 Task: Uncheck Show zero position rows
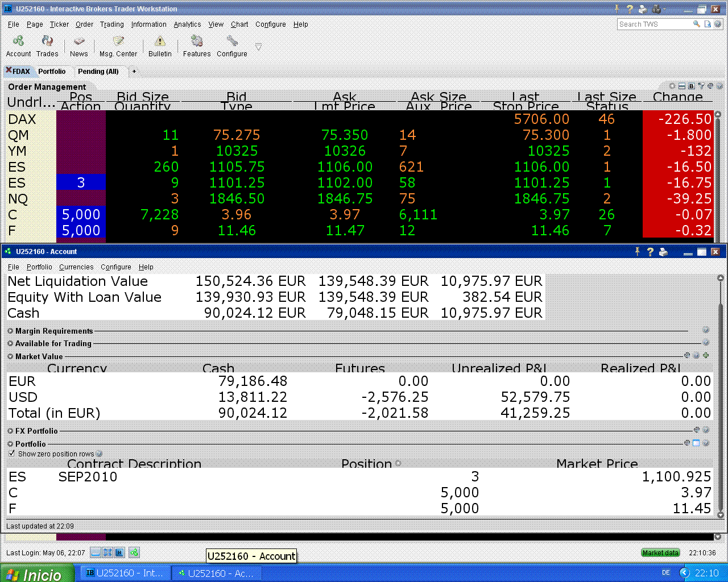tap(12, 454)
